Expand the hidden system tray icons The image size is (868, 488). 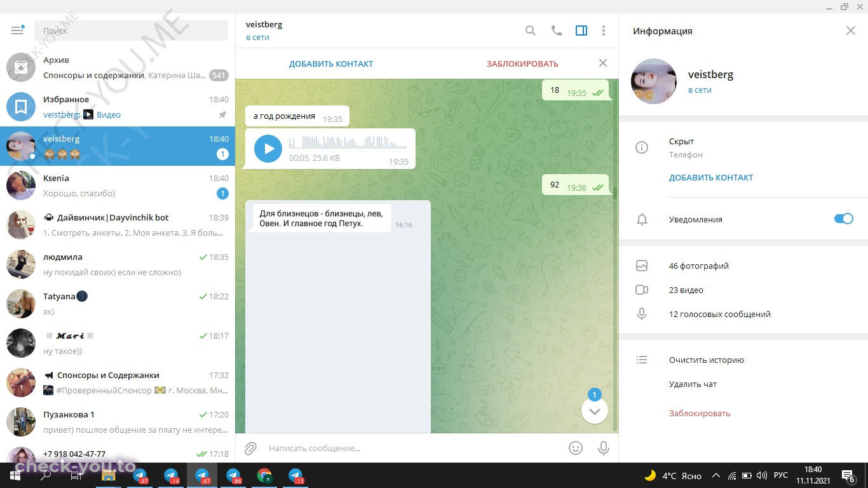click(x=716, y=475)
